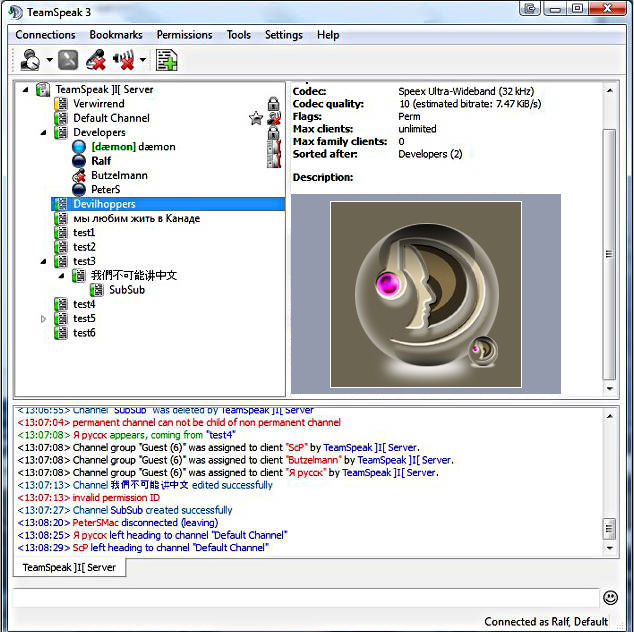Viewport: 634px width, 632px height.
Task: Select the user dæmon in Developers
Action: [x=133, y=147]
